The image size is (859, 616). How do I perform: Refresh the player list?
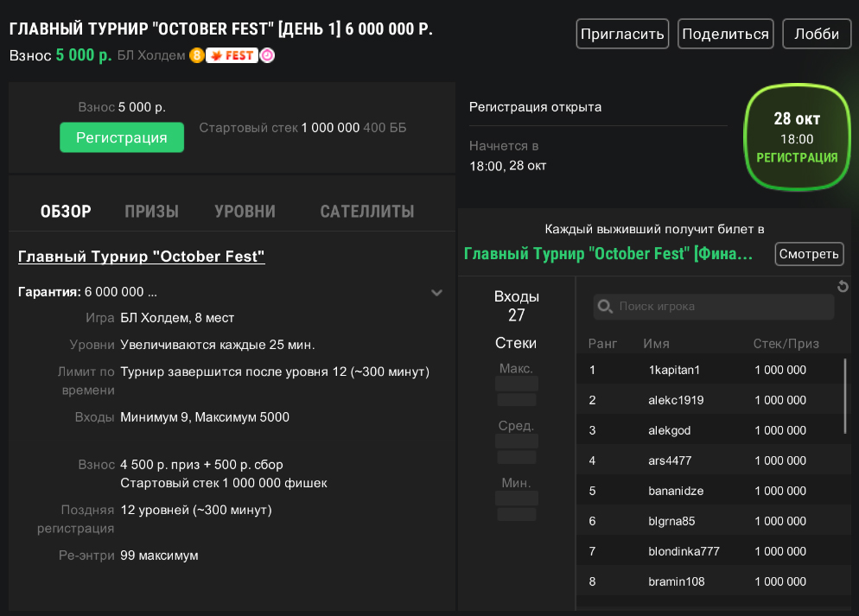click(x=843, y=287)
